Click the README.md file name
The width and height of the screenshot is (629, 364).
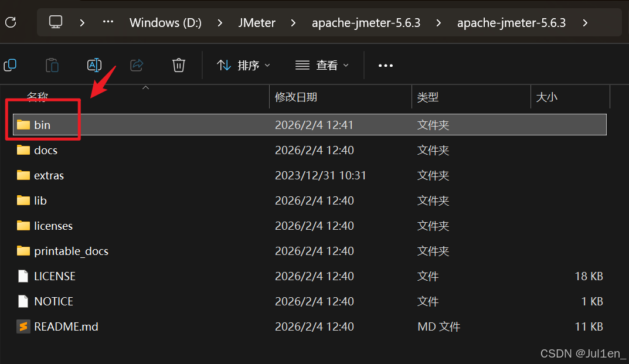(66, 326)
